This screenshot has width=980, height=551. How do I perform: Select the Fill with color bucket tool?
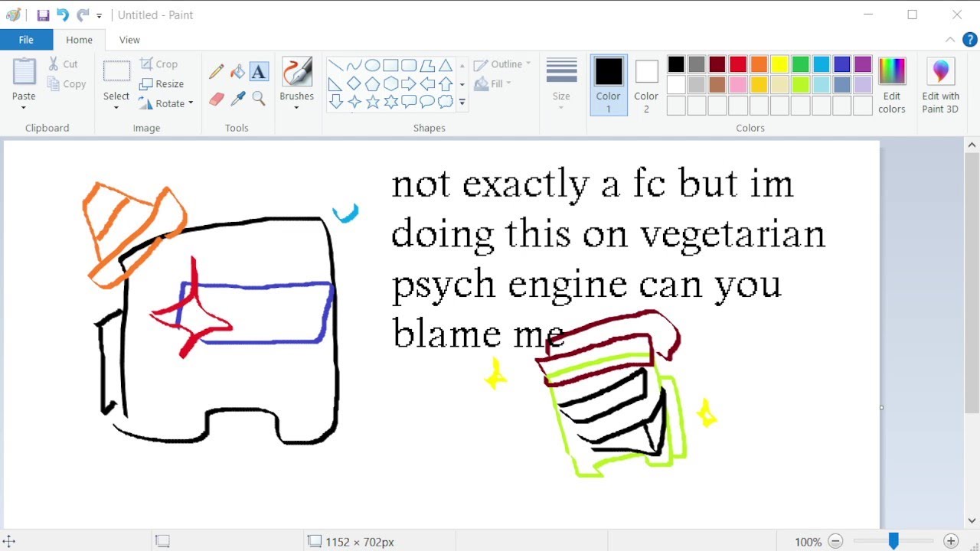(x=238, y=71)
